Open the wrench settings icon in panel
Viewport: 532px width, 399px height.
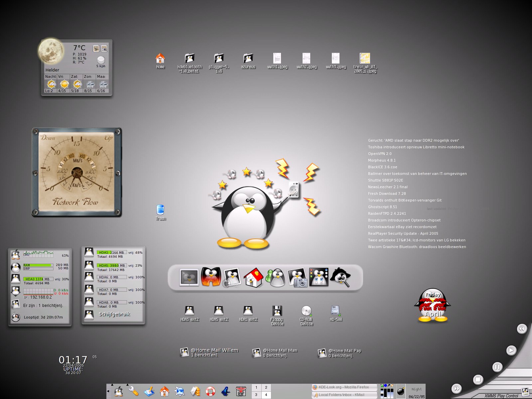(133, 391)
